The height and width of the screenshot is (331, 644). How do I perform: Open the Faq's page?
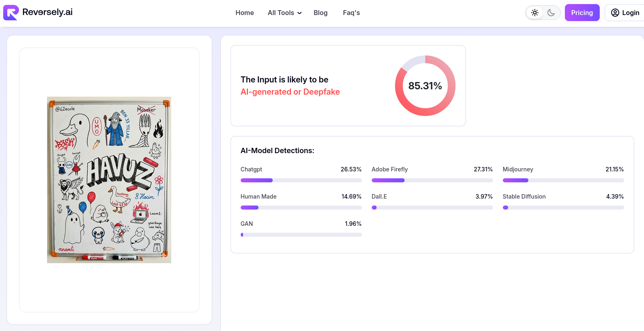[351, 13]
